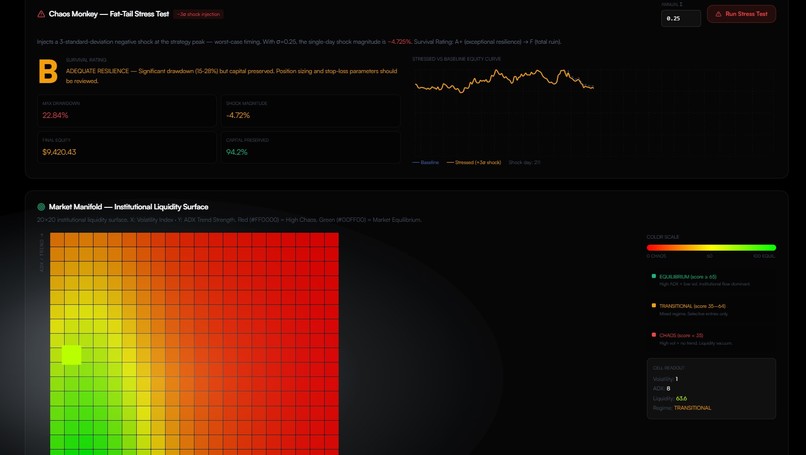Select the Capital Preserved 94.2% card
Screen dimensions: 806x455
pyautogui.click(x=310, y=148)
